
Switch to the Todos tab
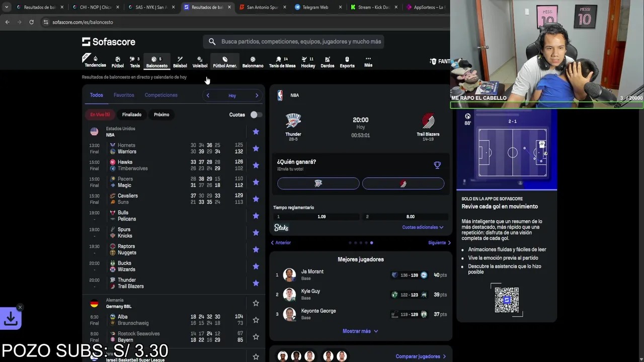point(96,95)
